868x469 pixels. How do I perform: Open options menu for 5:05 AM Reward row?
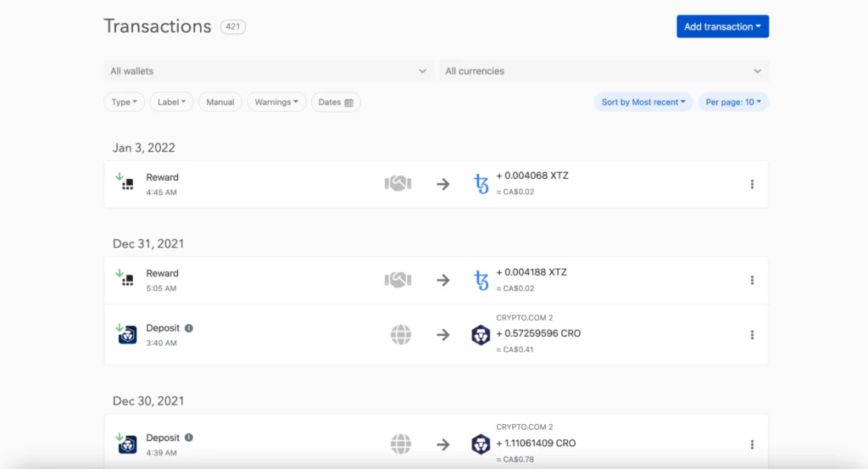click(752, 280)
